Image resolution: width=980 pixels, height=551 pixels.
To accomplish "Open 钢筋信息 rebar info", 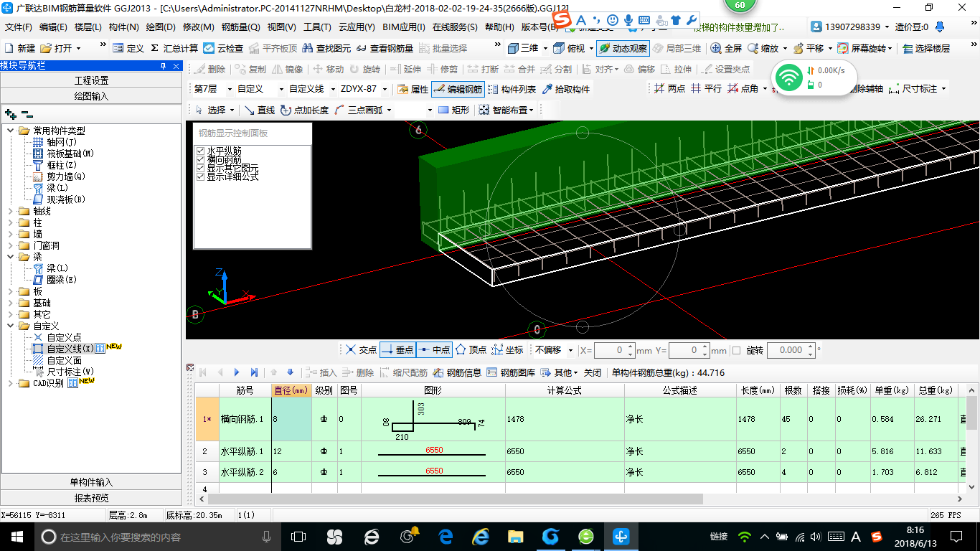I will [x=456, y=372].
